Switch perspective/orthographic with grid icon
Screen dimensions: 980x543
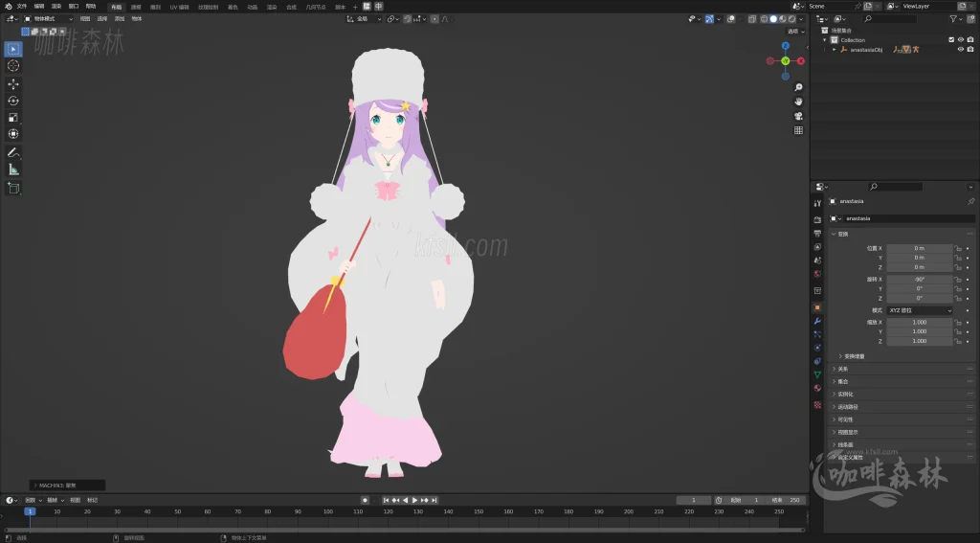pos(798,130)
